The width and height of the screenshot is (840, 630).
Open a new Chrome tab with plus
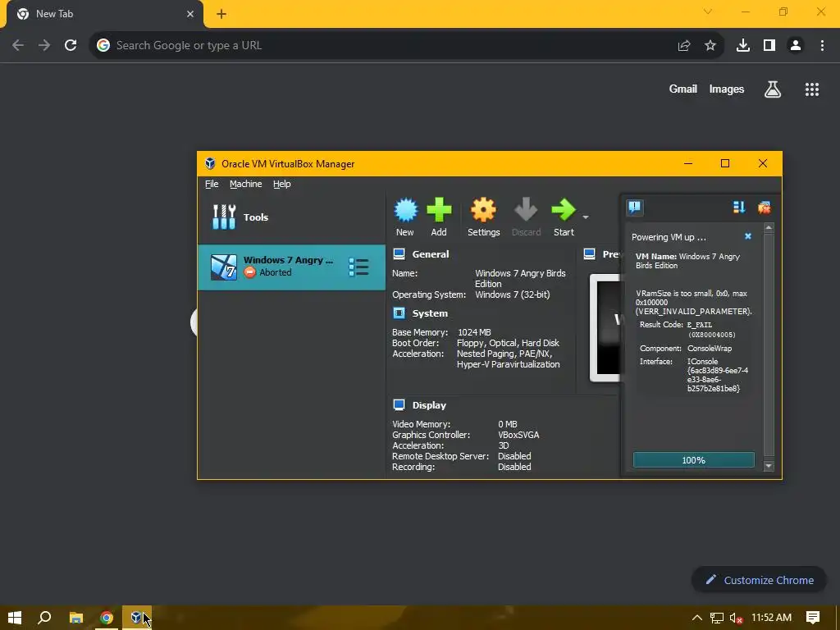[x=221, y=14]
